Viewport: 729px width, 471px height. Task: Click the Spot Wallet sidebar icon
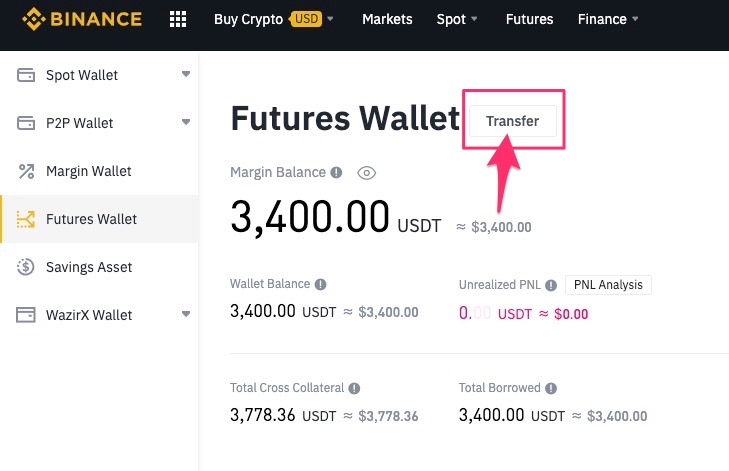[x=27, y=75]
